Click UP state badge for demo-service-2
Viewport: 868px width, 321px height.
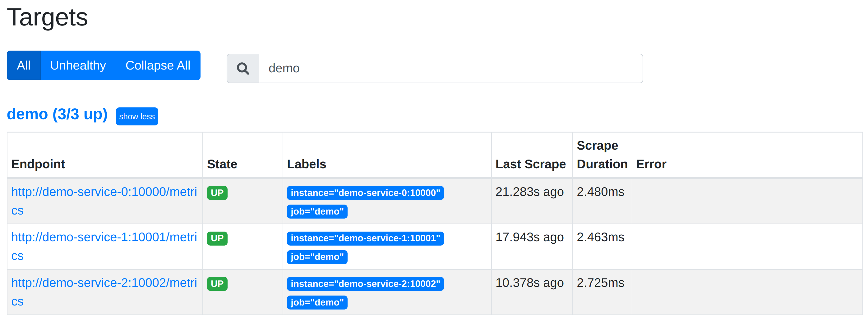217,284
